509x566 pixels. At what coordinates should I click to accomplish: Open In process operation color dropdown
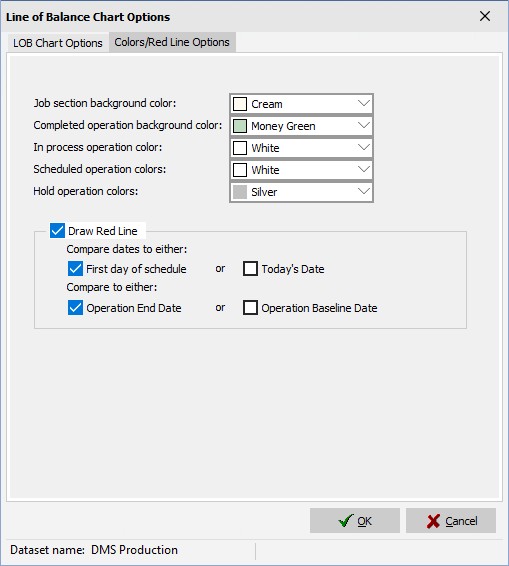pos(301,148)
